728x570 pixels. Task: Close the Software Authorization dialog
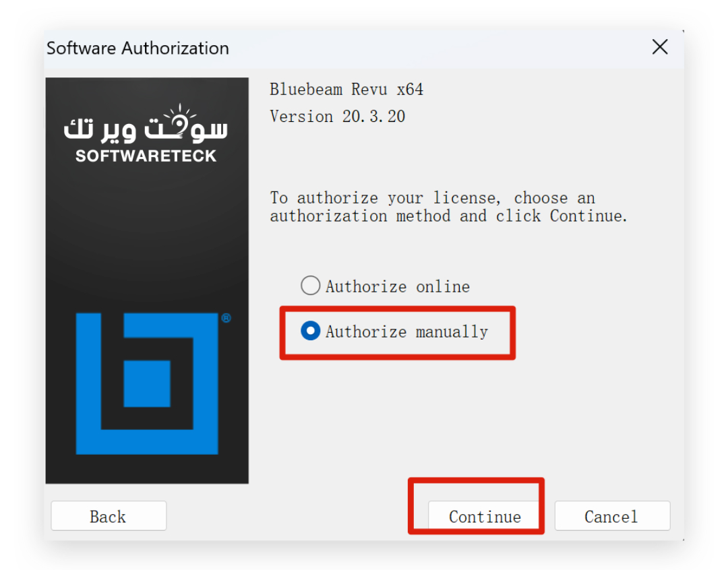click(660, 47)
